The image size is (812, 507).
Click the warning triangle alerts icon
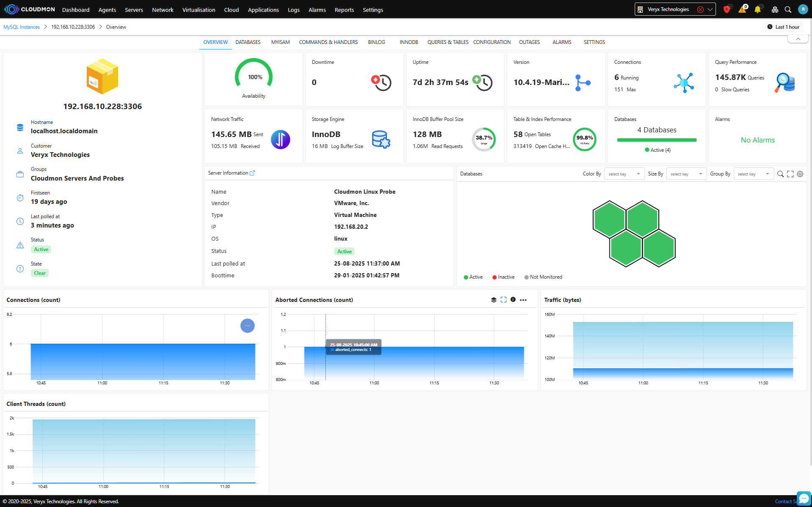coord(742,9)
